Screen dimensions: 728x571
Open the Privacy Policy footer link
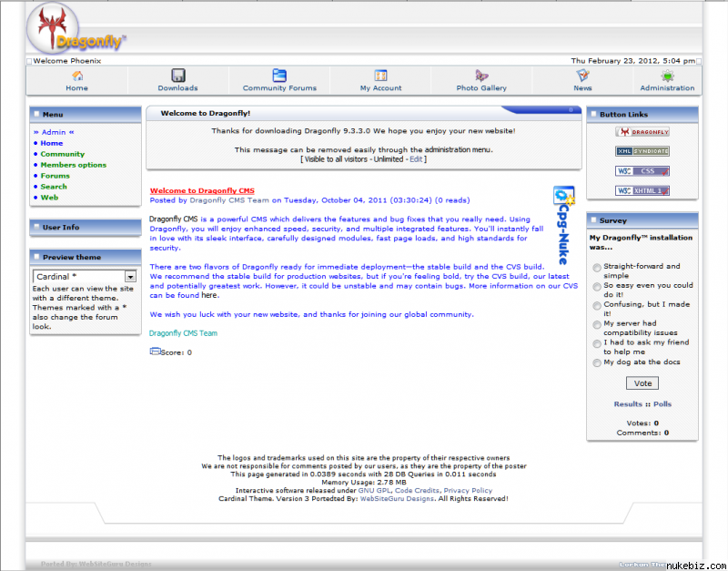tap(468, 491)
